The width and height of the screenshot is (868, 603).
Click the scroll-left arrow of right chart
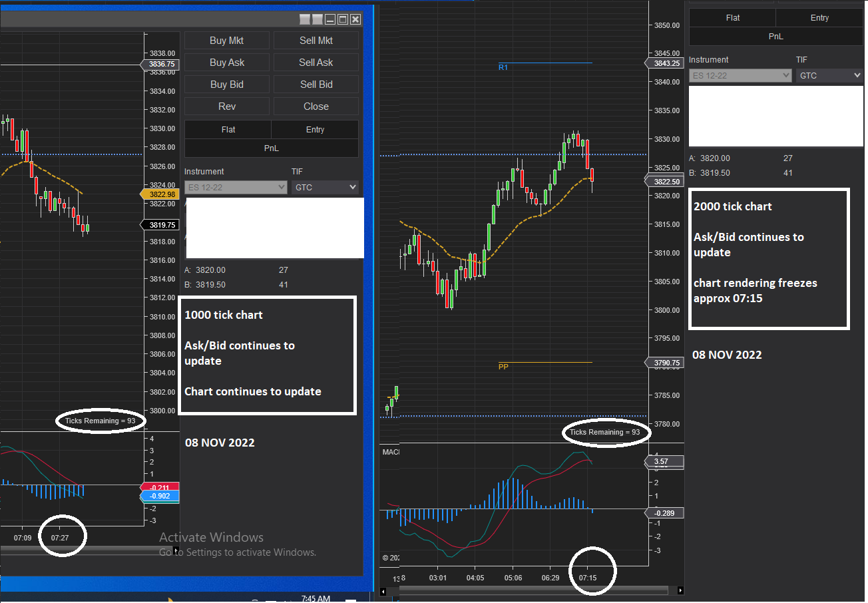[x=383, y=590]
